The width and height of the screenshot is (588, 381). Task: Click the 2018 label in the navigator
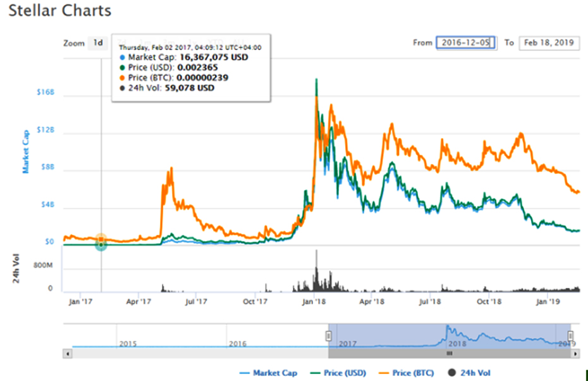click(x=458, y=344)
